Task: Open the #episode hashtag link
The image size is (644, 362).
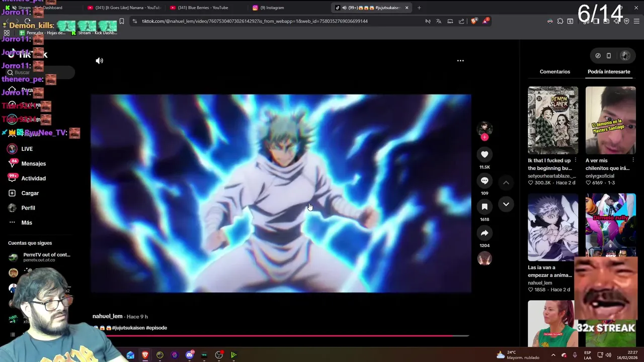Action: click(156, 328)
